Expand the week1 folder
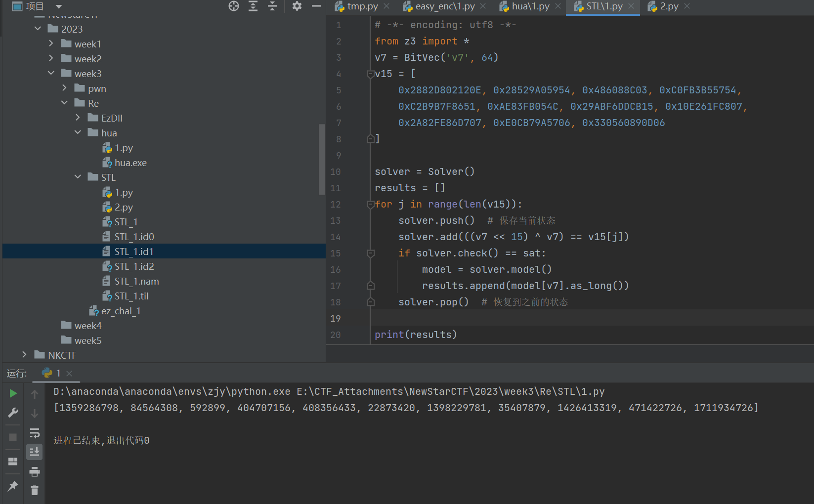 pos(51,44)
